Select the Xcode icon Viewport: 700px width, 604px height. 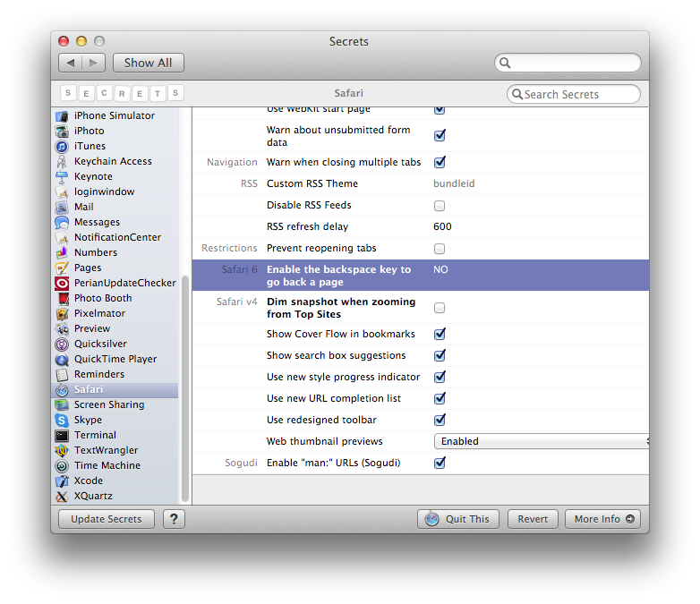[x=62, y=481]
